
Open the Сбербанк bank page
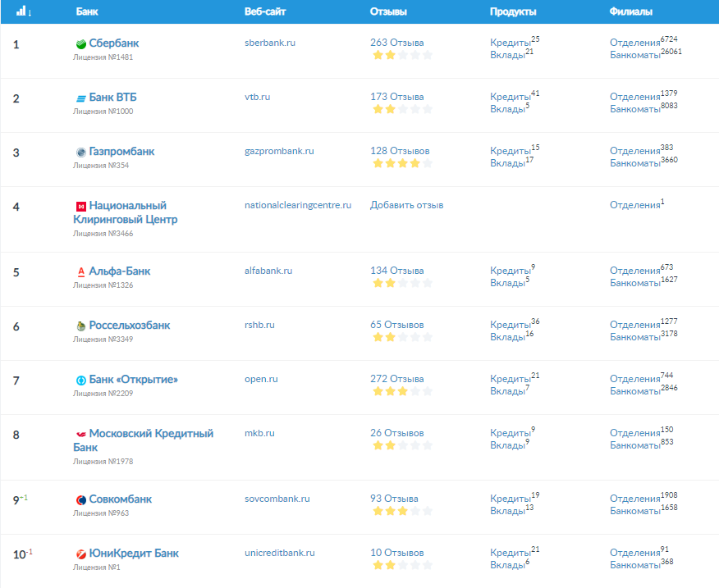tap(114, 43)
